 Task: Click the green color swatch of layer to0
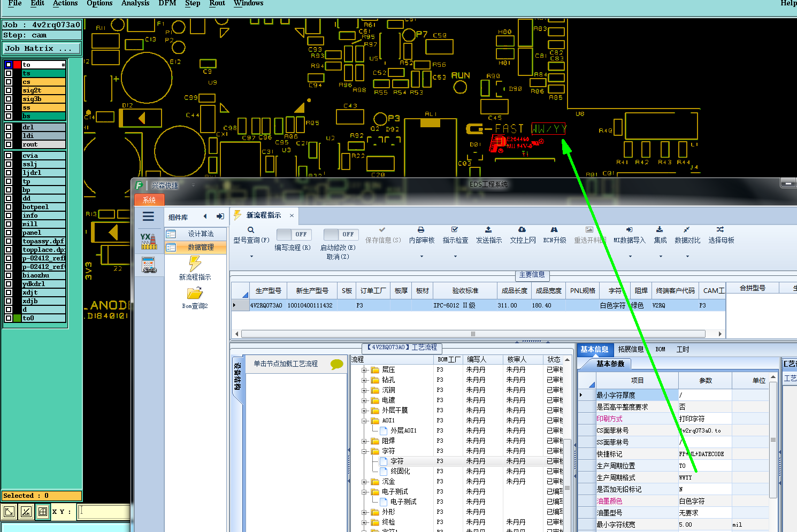(17, 318)
